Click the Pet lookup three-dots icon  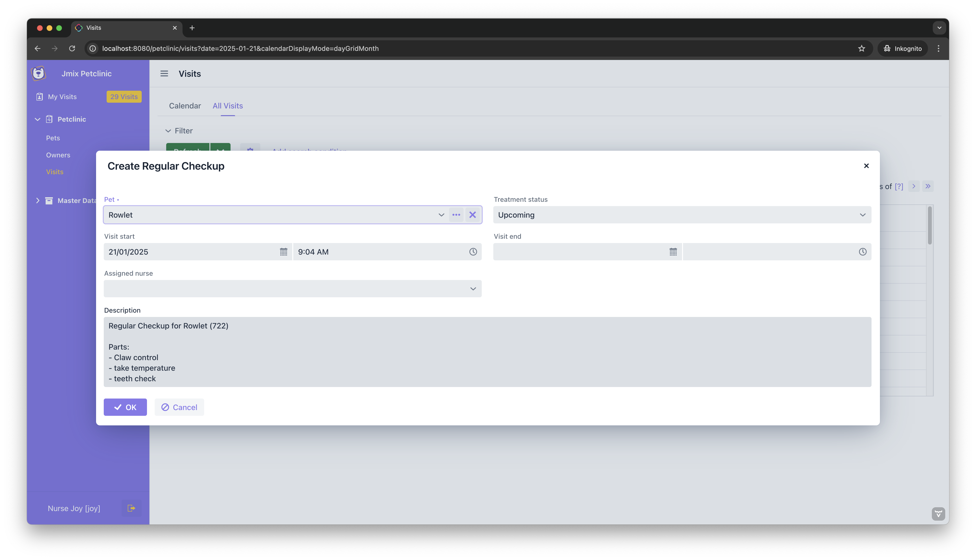(456, 215)
